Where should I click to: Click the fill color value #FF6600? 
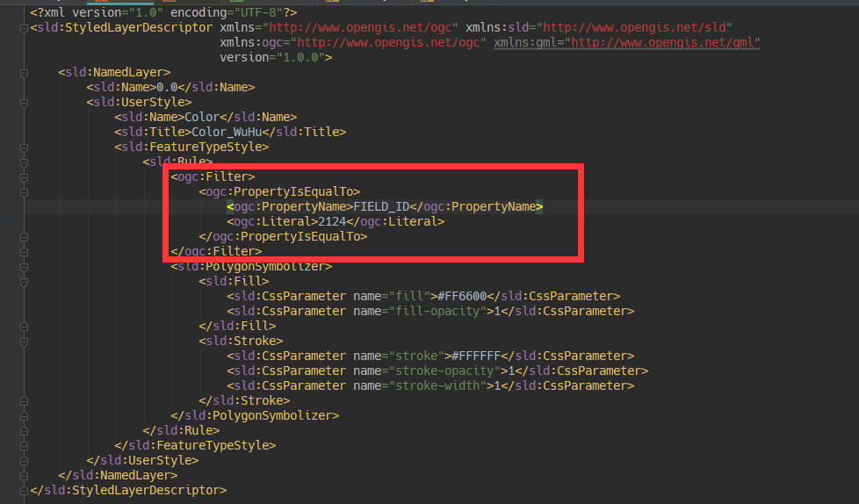pyautogui.click(x=462, y=296)
